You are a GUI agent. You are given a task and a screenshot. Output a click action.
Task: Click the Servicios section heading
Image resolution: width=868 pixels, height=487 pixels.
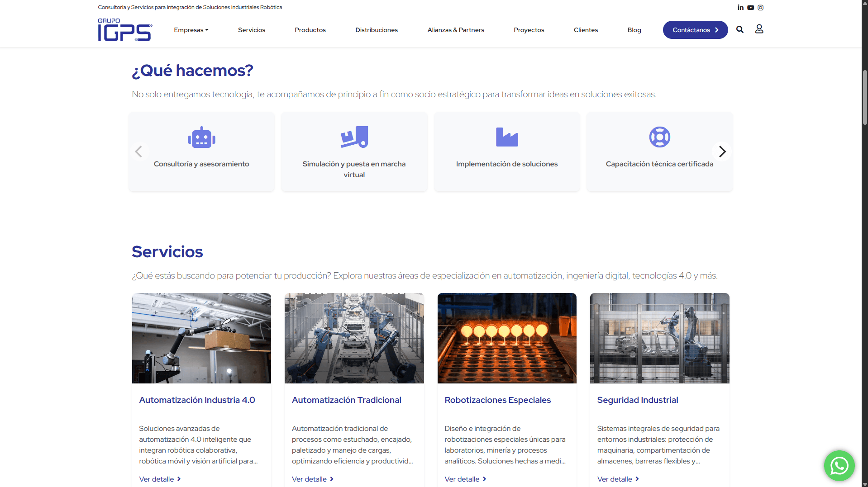point(167,251)
